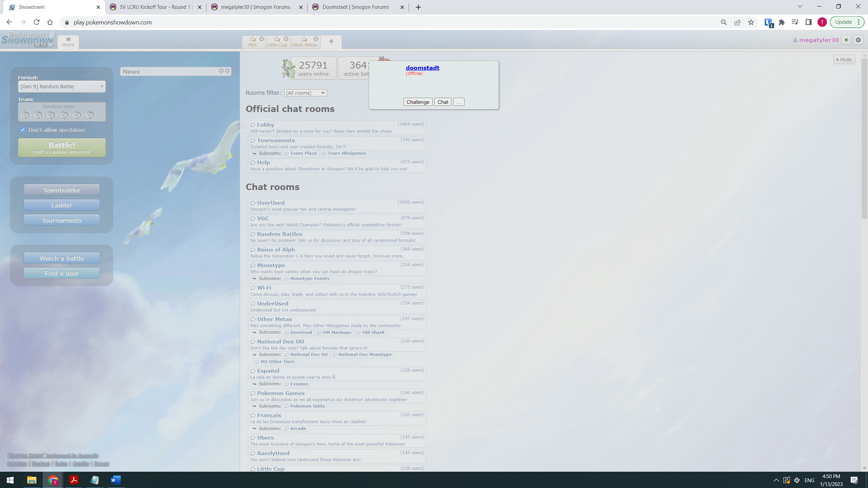The image size is (868, 488).
Task: Join the Monotype Events subroom
Action: click(x=307, y=279)
